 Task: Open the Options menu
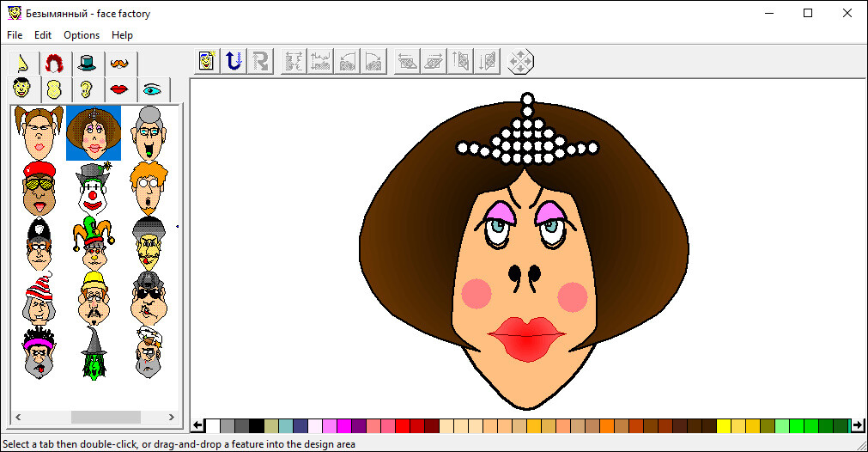(82, 35)
